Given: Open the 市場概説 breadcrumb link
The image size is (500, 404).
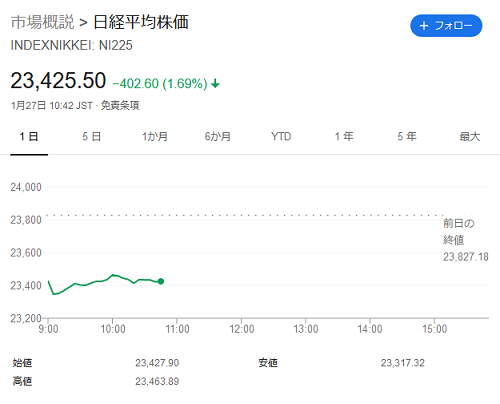Looking at the screenshot, I should pyautogui.click(x=42, y=22).
